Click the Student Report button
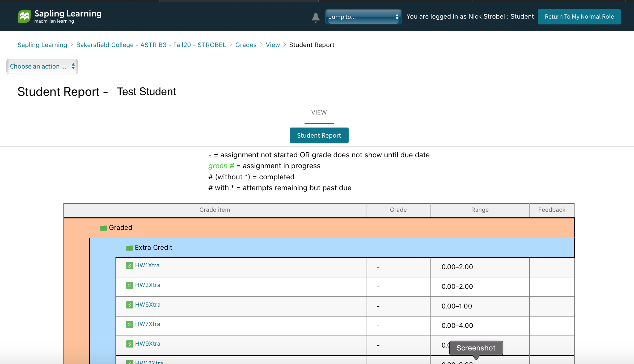 [319, 135]
